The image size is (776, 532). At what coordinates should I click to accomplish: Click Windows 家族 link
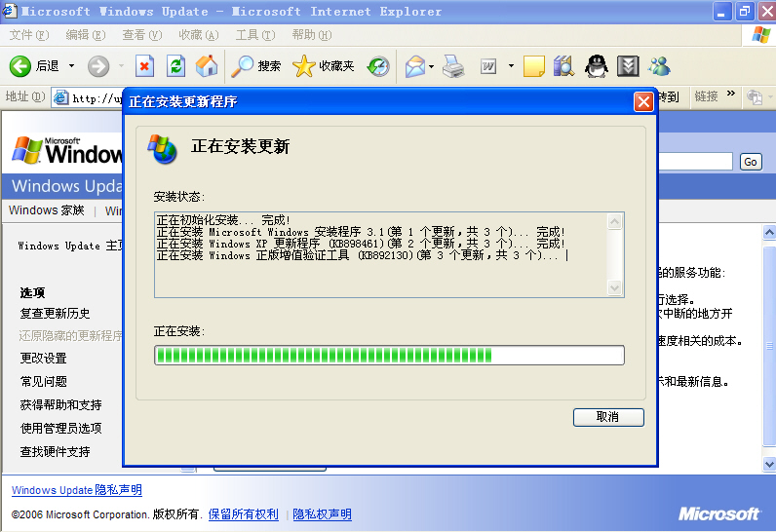point(47,210)
